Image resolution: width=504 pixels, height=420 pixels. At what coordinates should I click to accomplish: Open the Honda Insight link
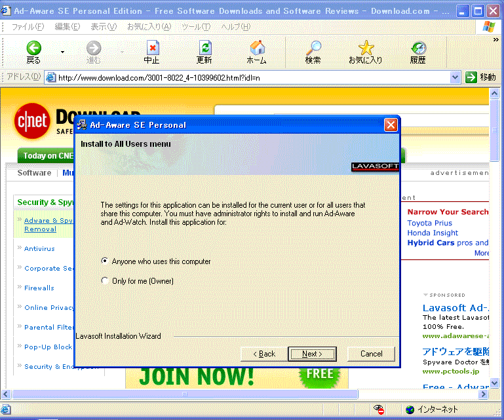(433, 233)
